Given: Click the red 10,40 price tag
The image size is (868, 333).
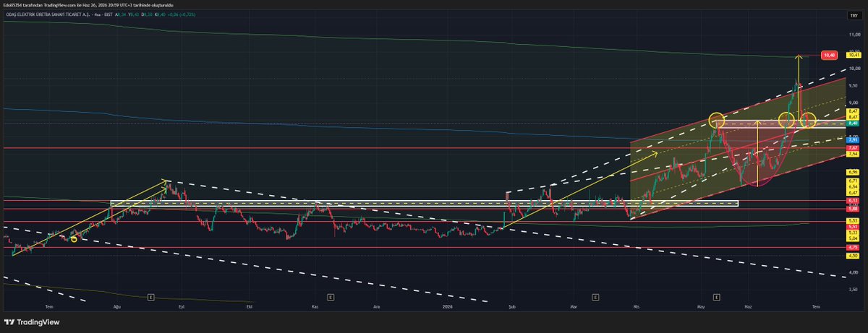Looking at the screenshot, I should pos(829,55).
